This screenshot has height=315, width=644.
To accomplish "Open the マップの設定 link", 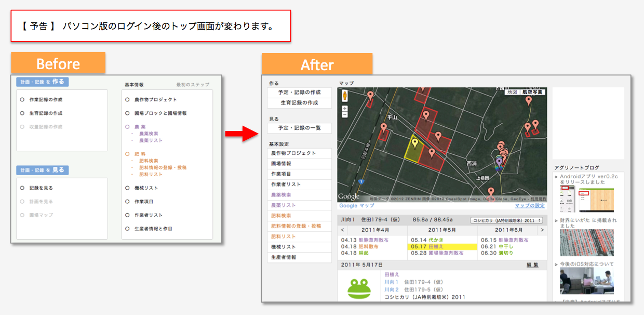I will [x=529, y=206].
